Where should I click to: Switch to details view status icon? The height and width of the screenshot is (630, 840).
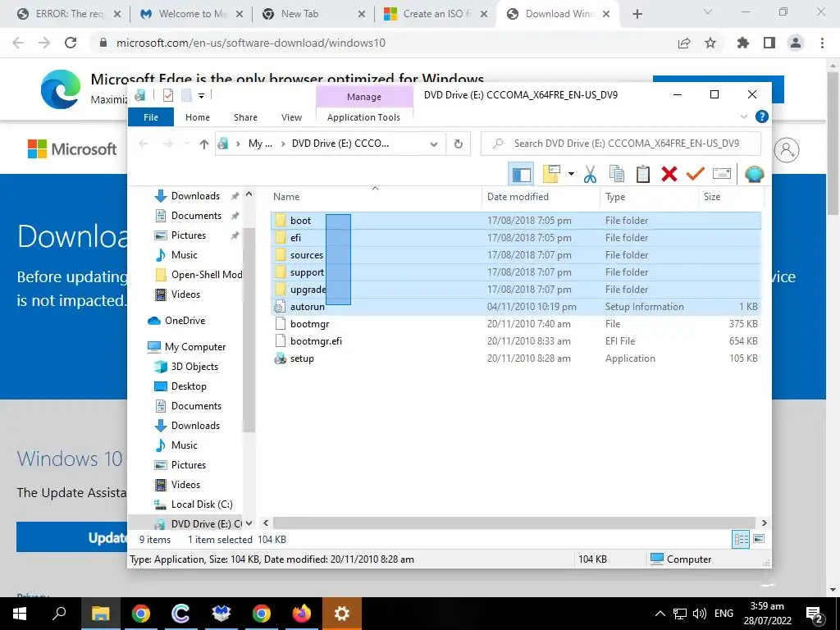pyautogui.click(x=741, y=540)
